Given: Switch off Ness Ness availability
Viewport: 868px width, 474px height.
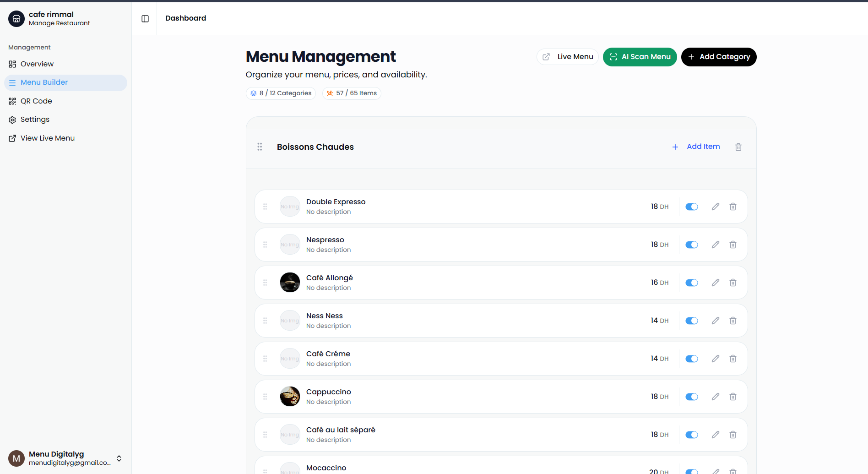Looking at the screenshot, I should [692, 321].
